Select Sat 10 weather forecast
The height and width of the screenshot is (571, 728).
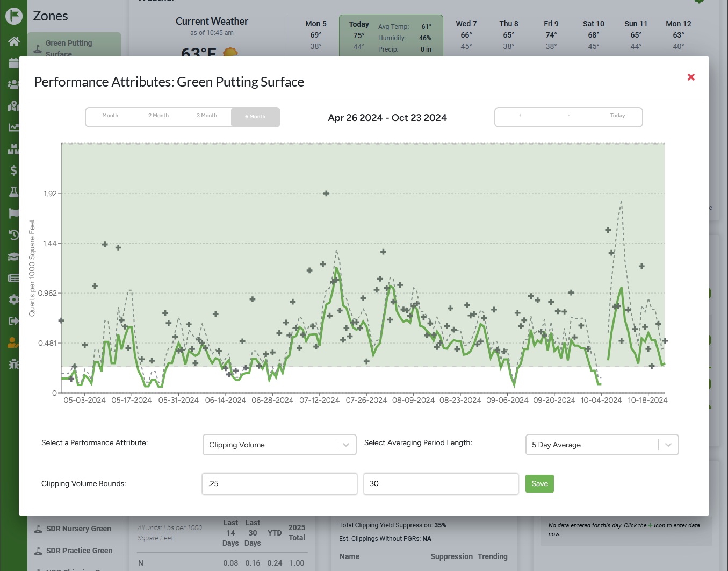(594, 35)
